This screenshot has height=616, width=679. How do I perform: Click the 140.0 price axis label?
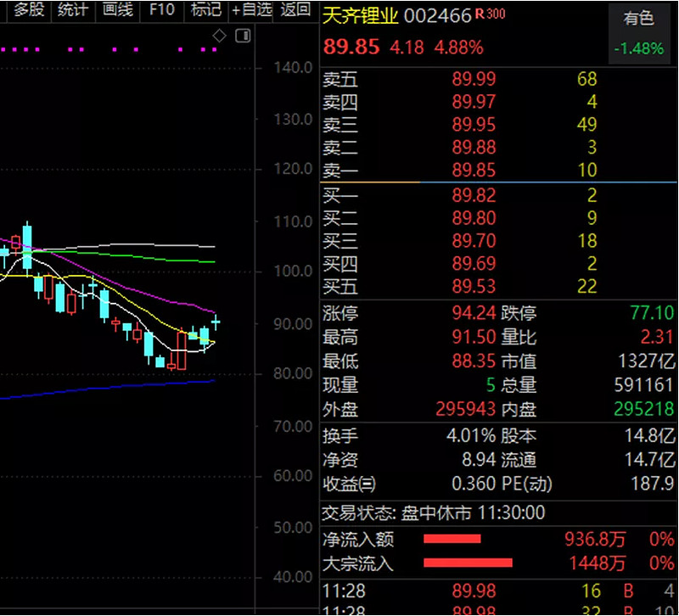pos(293,68)
